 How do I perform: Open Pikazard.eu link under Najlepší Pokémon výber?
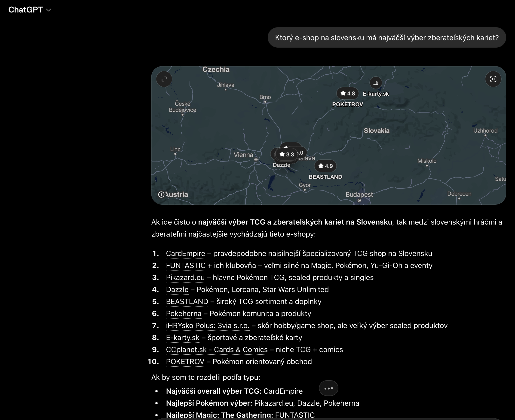(x=273, y=403)
